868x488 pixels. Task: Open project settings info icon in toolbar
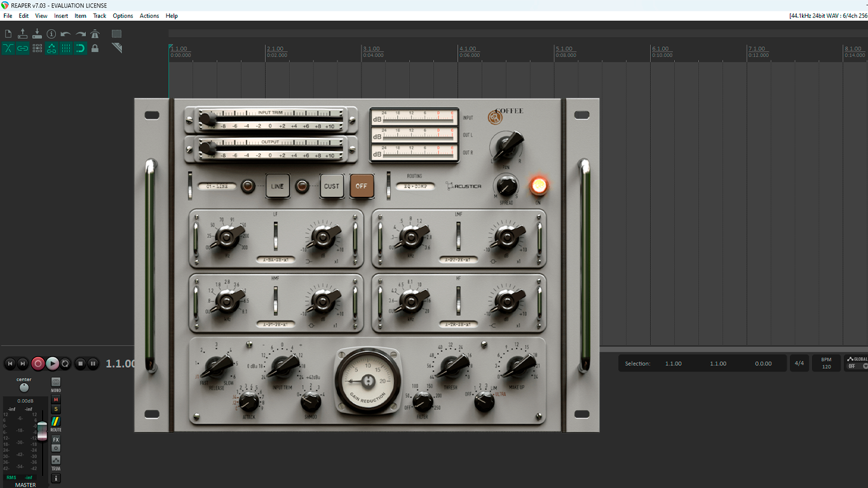pyautogui.click(x=51, y=34)
